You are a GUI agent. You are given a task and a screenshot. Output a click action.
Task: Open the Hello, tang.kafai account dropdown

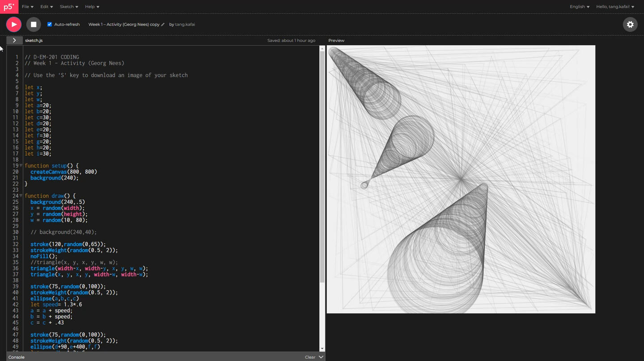tap(615, 7)
